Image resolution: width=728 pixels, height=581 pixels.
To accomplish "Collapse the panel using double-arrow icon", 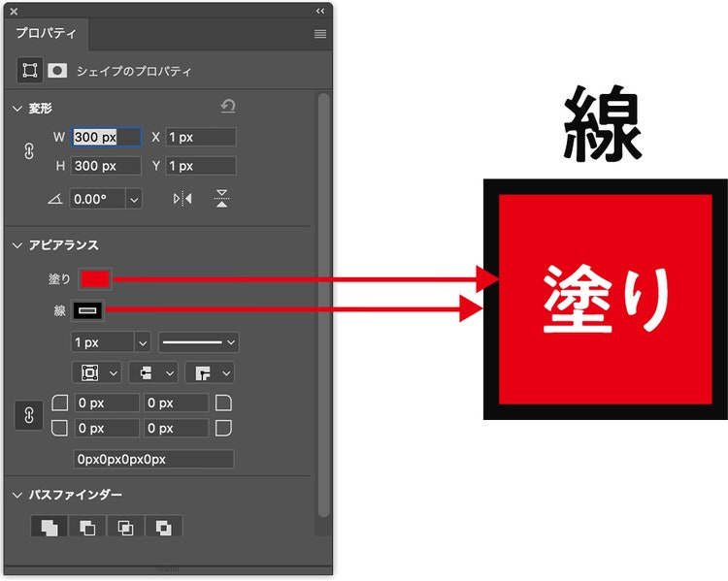I will click(320, 11).
